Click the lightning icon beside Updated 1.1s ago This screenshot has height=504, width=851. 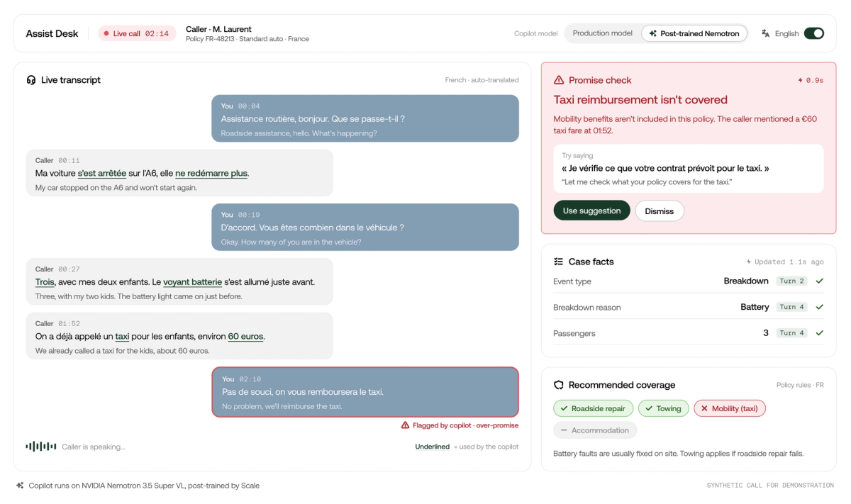[748, 262]
